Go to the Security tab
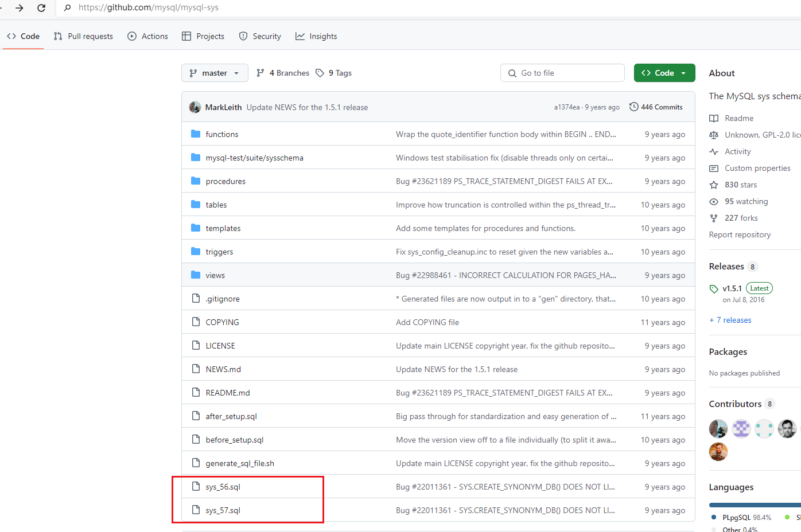The image size is (801, 532). click(x=260, y=36)
